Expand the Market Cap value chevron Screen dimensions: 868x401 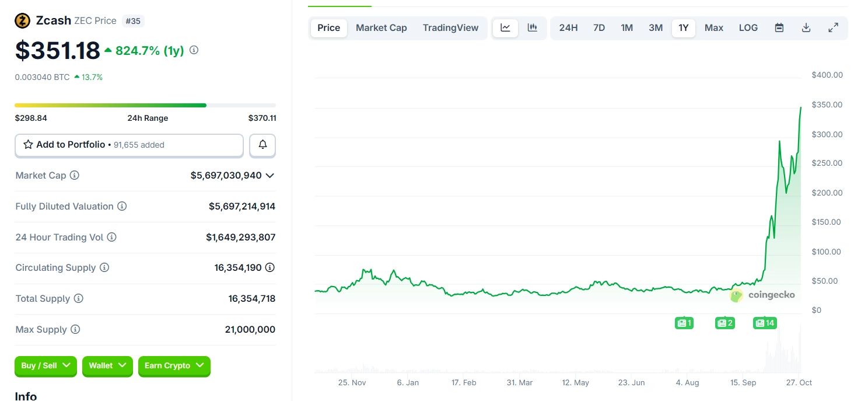269,176
